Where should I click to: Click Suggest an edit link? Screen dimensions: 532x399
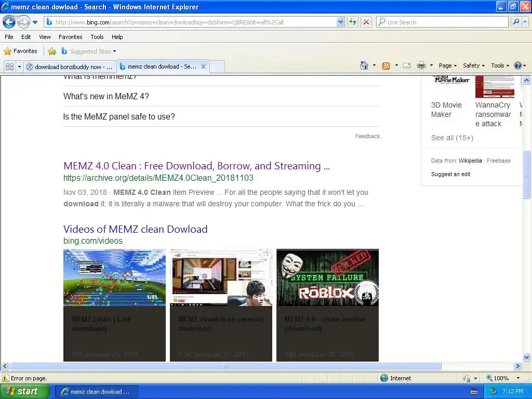coord(450,174)
